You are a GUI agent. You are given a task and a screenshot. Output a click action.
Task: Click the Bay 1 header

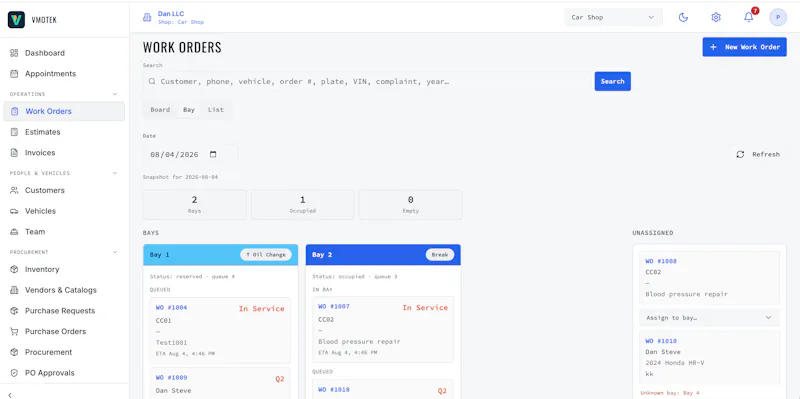221,255
